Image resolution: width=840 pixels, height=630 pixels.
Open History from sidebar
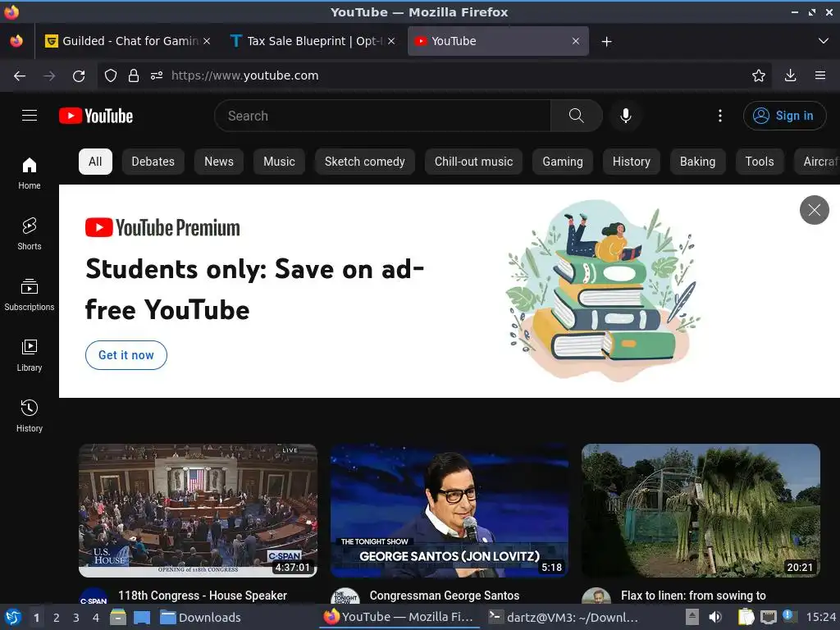point(30,416)
